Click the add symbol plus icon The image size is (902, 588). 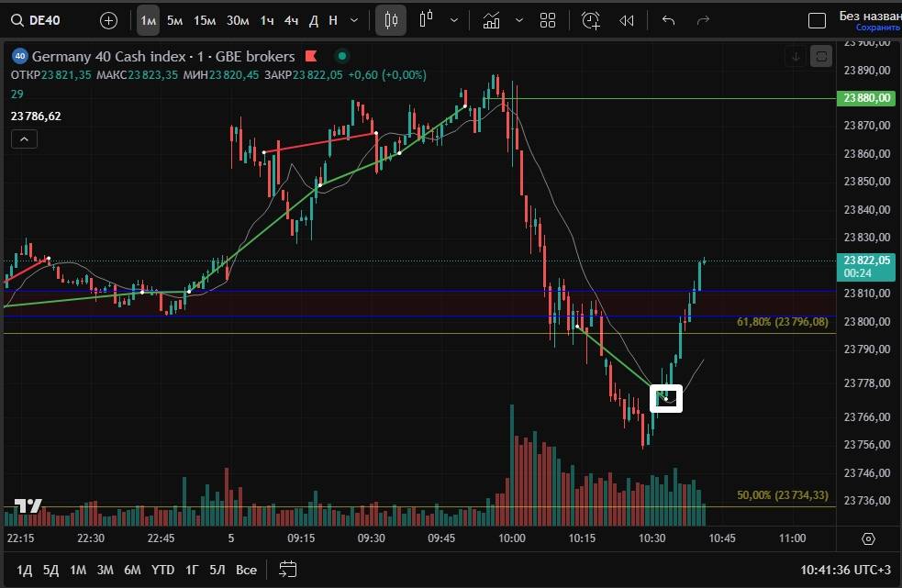(x=108, y=20)
